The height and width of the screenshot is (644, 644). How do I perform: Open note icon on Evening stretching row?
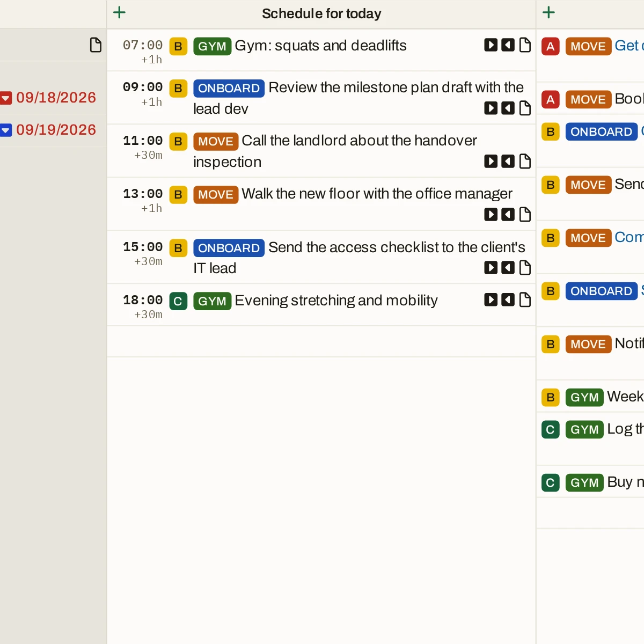(525, 300)
